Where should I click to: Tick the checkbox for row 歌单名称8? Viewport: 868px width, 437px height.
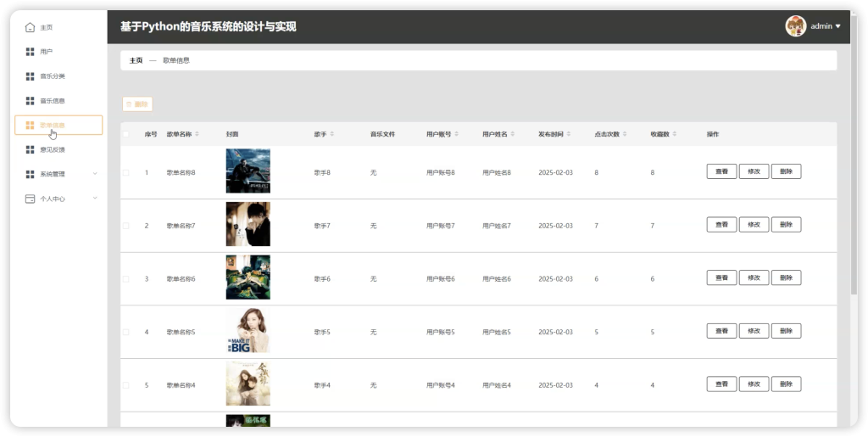(x=125, y=173)
